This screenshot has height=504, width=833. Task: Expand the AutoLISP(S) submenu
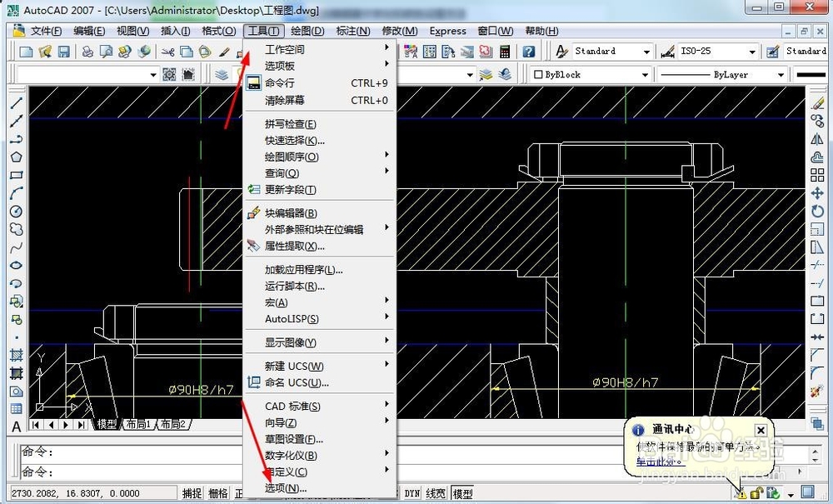pyautogui.click(x=321, y=319)
